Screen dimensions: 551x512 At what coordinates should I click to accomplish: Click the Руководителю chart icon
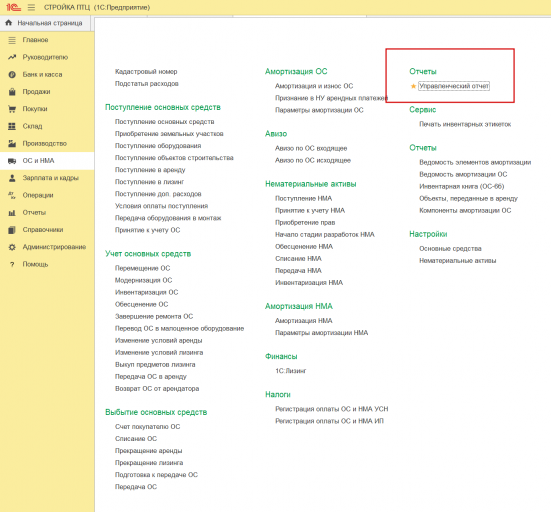coord(12,57)
